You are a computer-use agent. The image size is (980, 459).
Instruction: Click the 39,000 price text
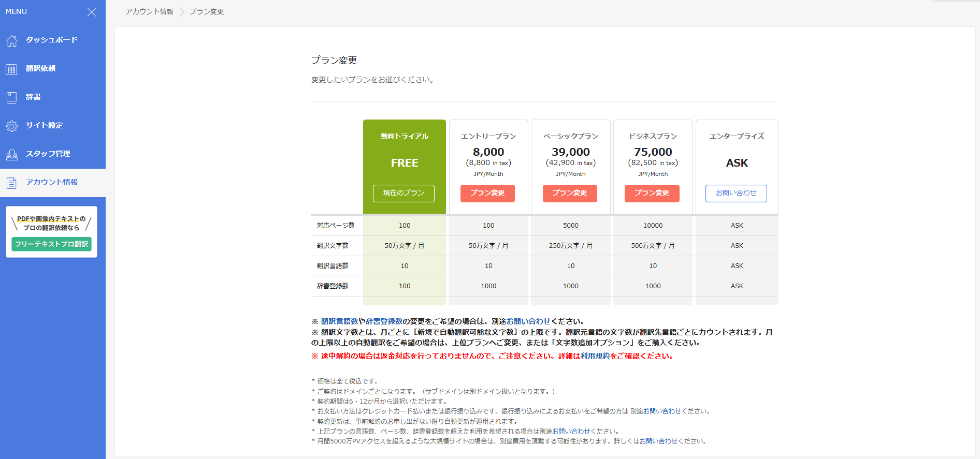571,152
